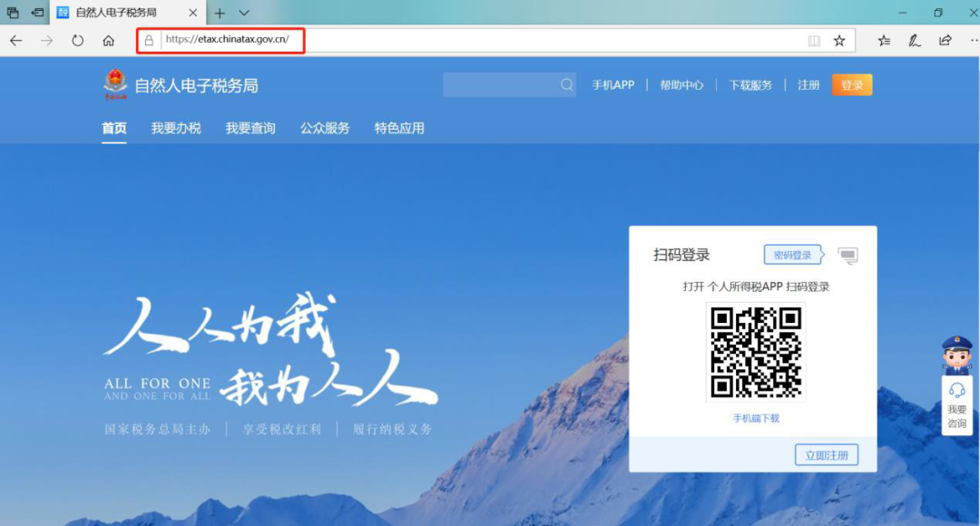Click the monitor icon on the login panel
This screenshot has width=980, height=526.
click(x=849, y=256)
